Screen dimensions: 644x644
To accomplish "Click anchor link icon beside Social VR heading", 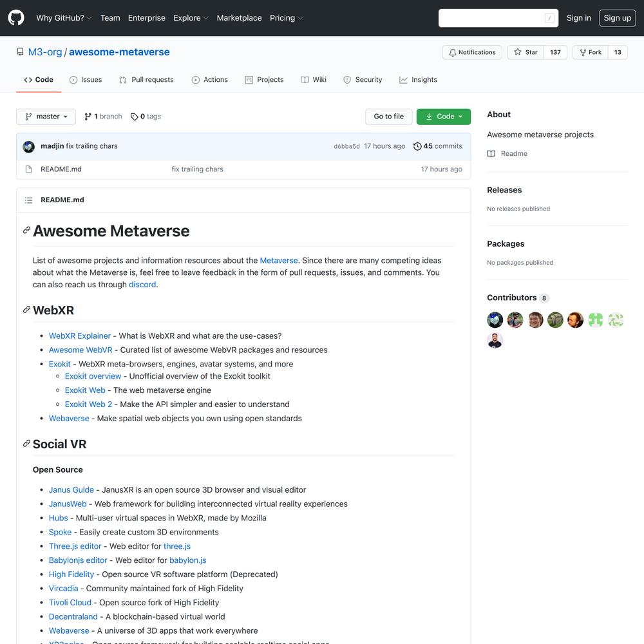I will point(26,444).
